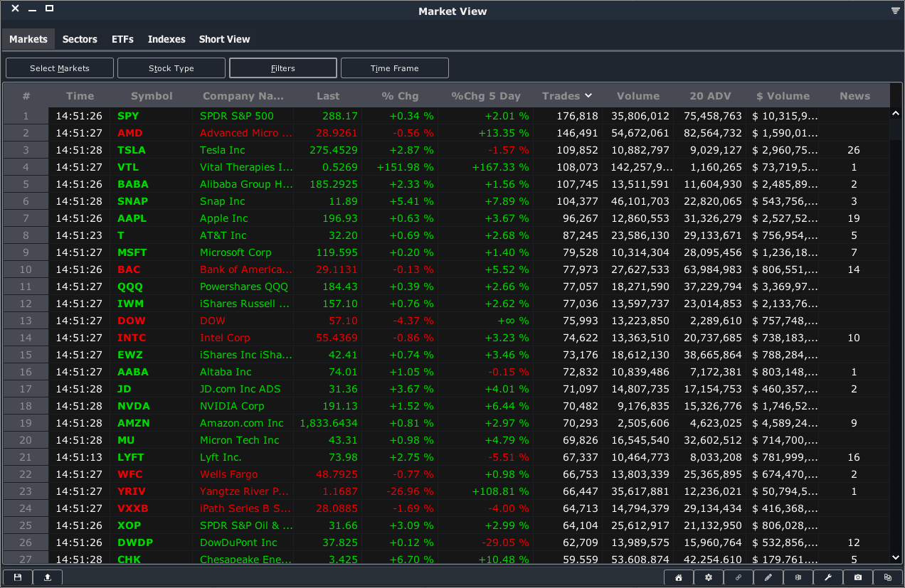Click NVIDIA Corp company name

(x=232, y=406)
